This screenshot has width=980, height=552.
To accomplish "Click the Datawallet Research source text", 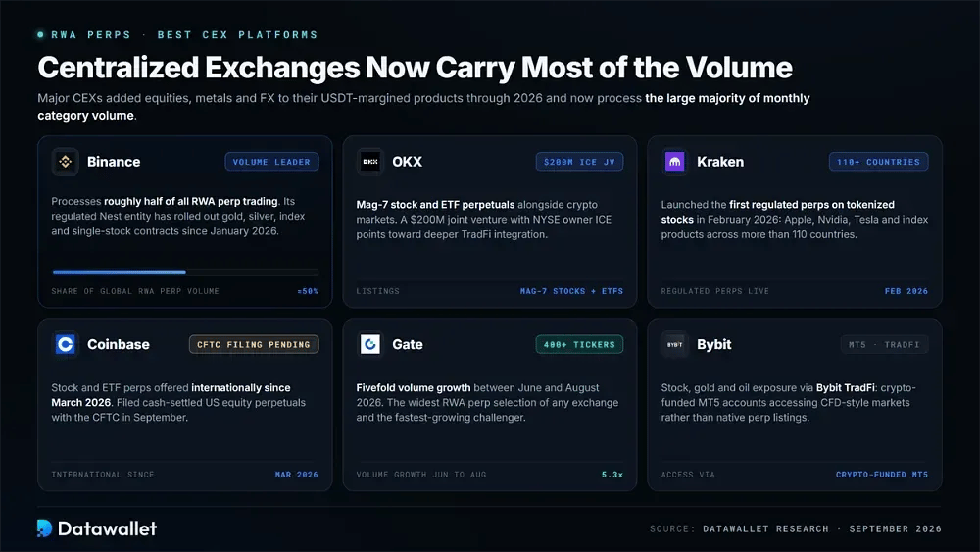I will 765,528.
